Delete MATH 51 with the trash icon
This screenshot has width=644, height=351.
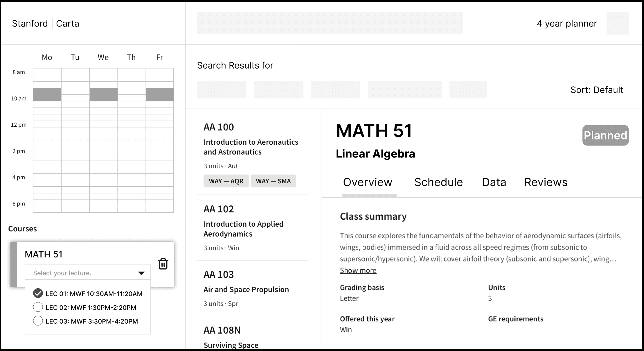(163, 264)
